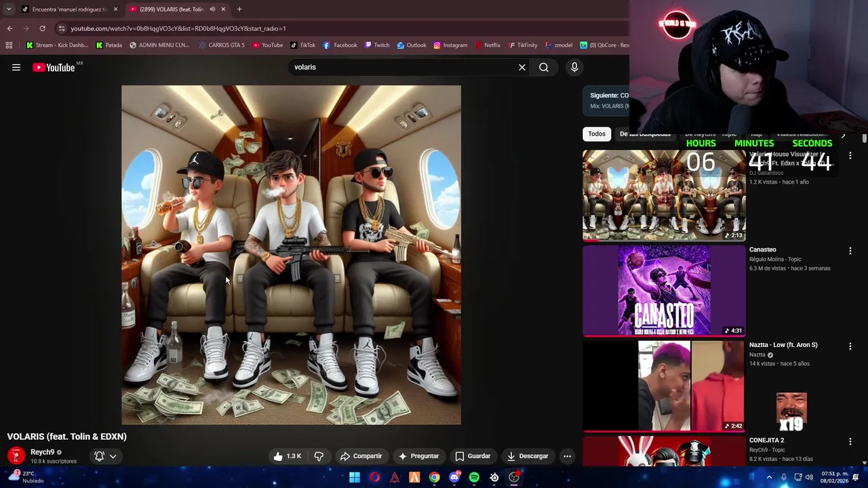Open the YouTube bookmark
This screenshot has width=868, height=488.
pyautogui.click(x=267, y=45)
